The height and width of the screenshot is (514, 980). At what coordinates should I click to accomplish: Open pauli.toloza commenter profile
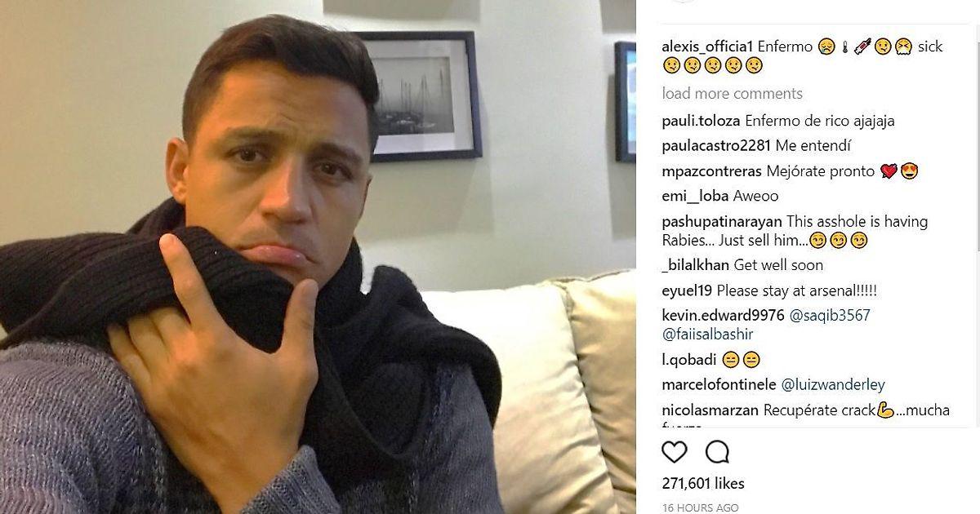(701, 121)
